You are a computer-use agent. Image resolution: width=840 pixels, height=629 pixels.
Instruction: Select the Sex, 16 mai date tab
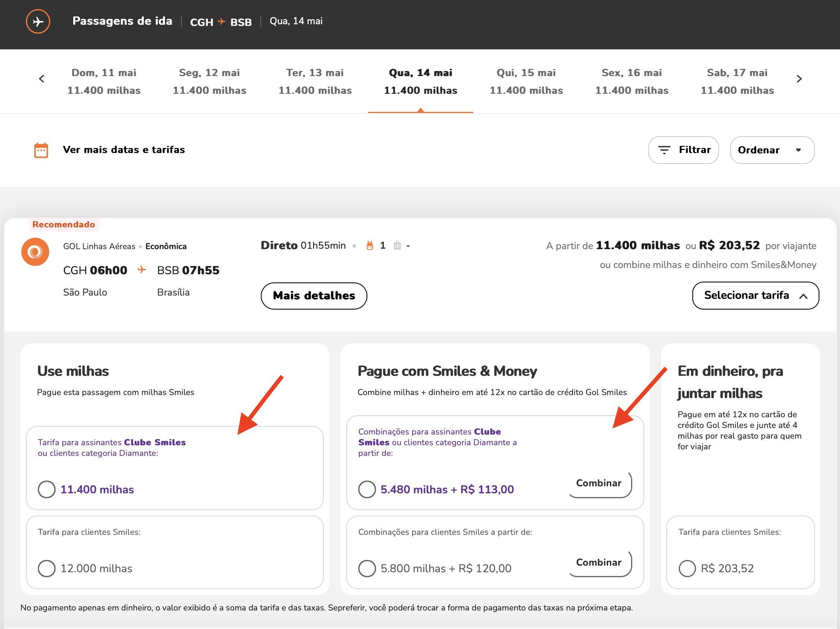(632, 81)
